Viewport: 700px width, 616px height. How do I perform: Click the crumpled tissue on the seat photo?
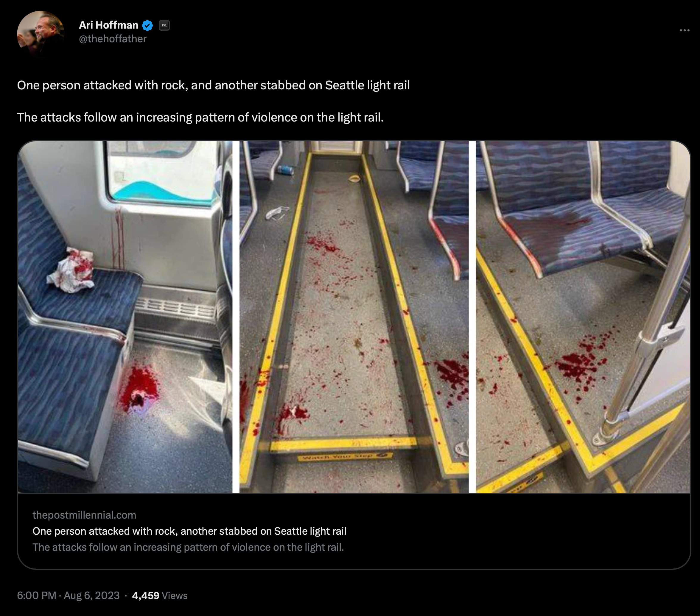click(71, 270)
